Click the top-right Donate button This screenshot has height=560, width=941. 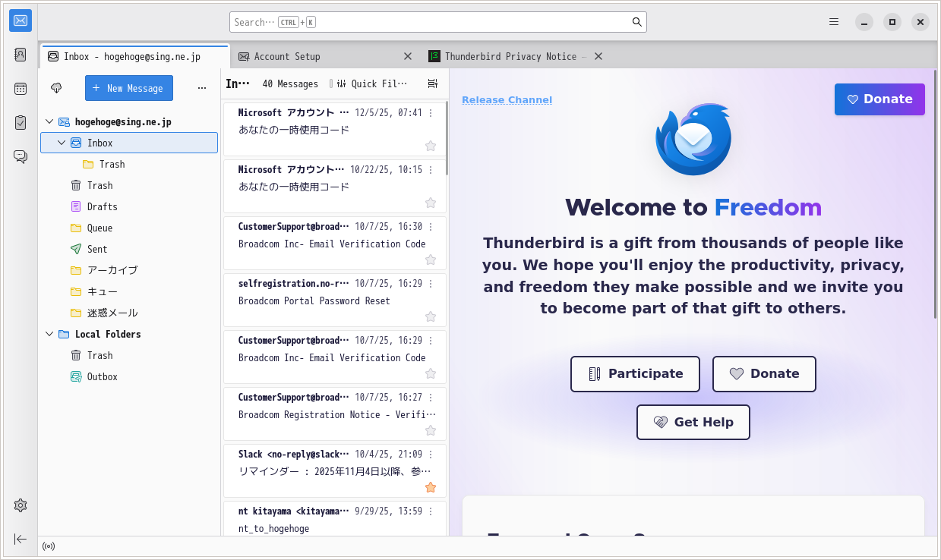tap(879, 99)
